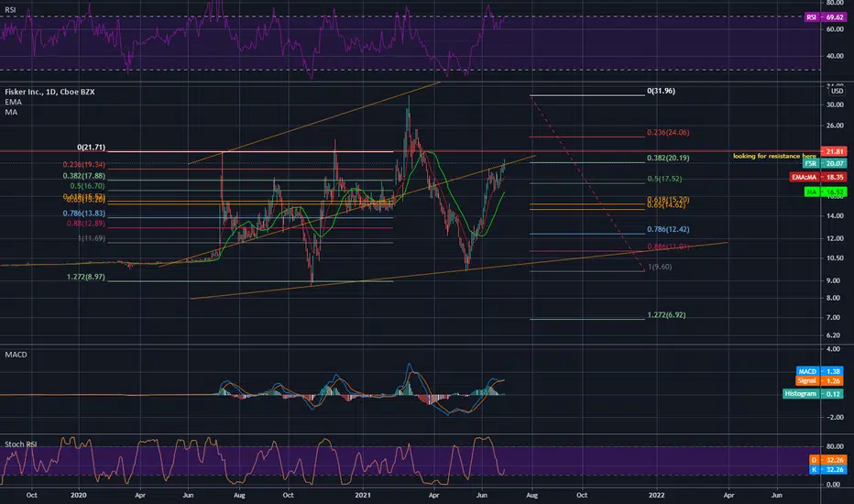Select the EMA indicator legend label

pyautogui.click(x=13, y=102)
